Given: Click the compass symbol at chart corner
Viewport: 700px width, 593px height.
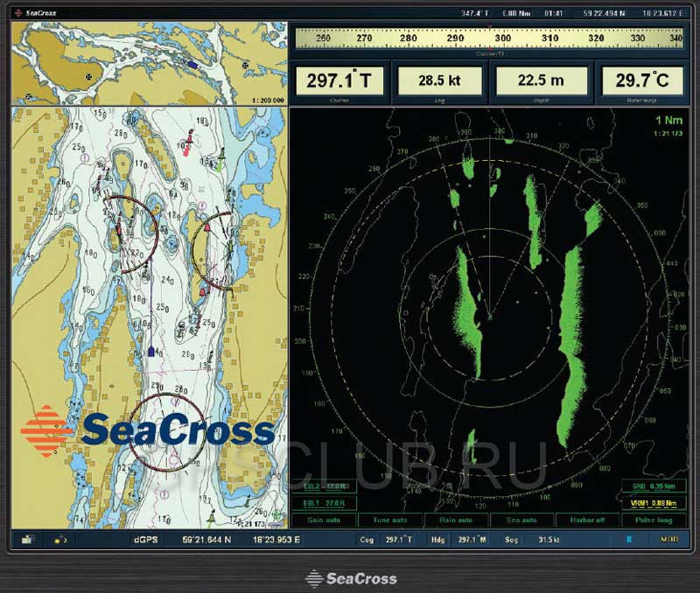Looking at the screenshot, I should click(277, 515).
